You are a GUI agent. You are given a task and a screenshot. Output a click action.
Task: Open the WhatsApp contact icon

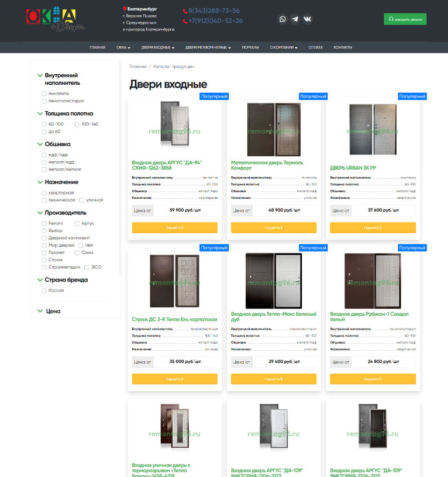[282, 19]
